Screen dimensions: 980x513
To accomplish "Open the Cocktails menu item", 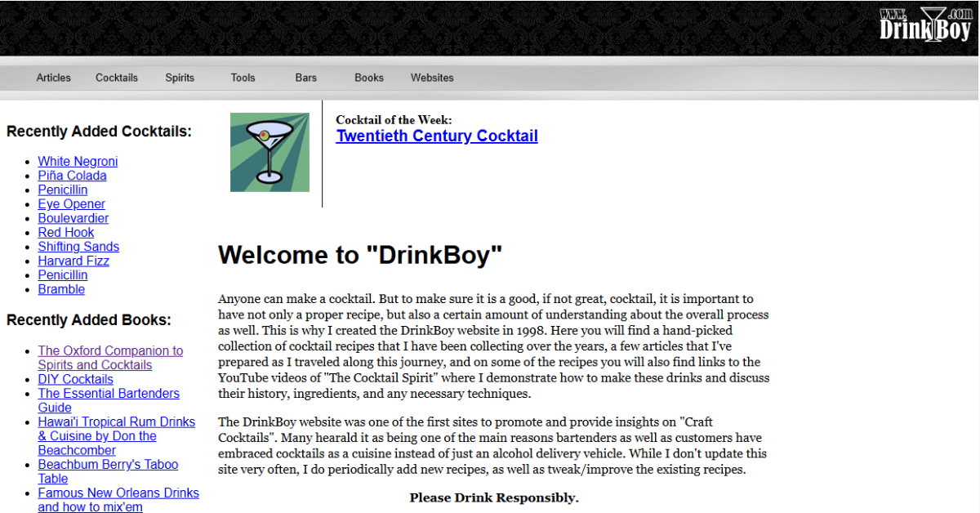I will tap(117, 78).
